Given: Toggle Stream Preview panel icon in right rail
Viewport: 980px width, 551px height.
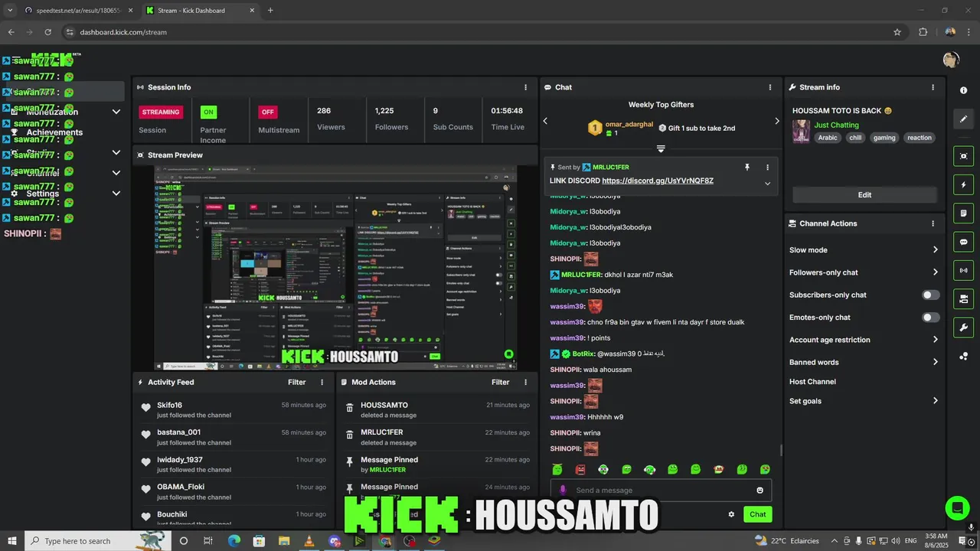Looking at the screenshot, I should (963, 156).
